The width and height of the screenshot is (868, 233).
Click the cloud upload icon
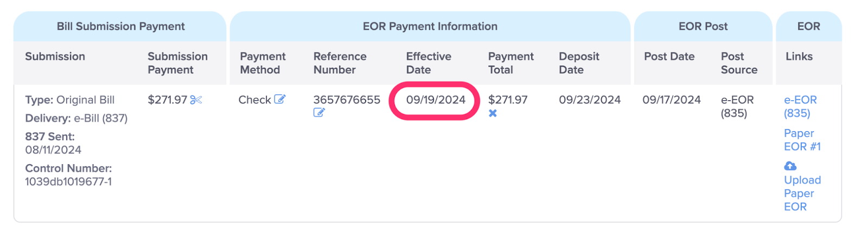point(790,166)
